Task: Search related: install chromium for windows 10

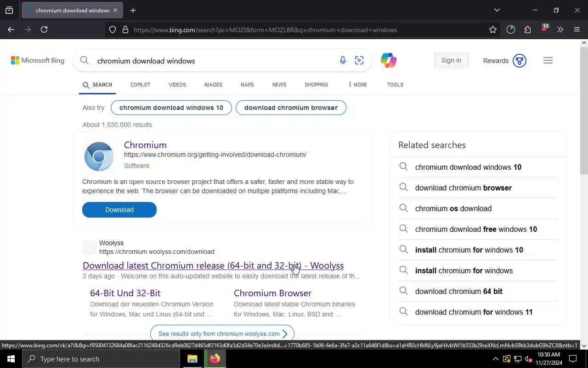Action: [x=478, y=250]
